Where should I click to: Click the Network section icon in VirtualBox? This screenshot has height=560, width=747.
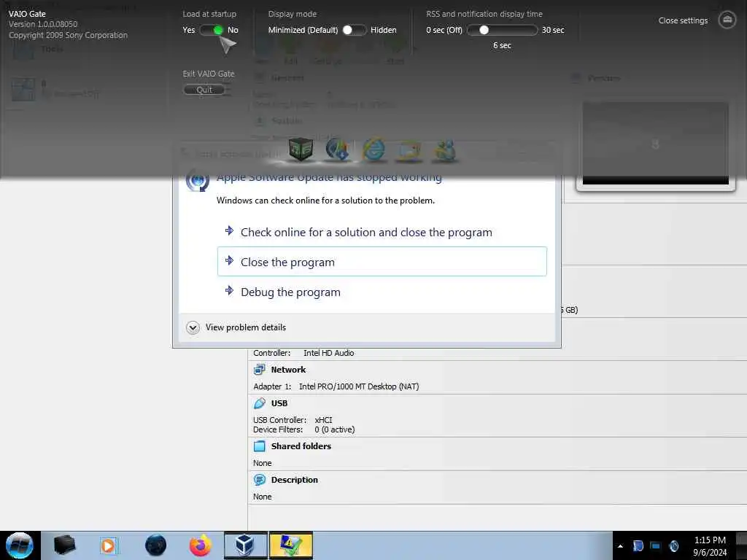(260, 370)
